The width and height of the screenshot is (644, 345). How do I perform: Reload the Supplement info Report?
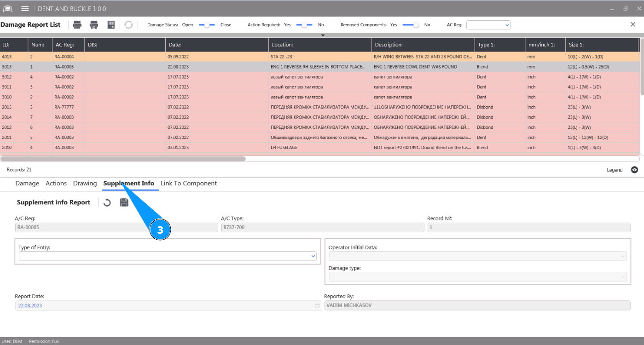(107, 202)
